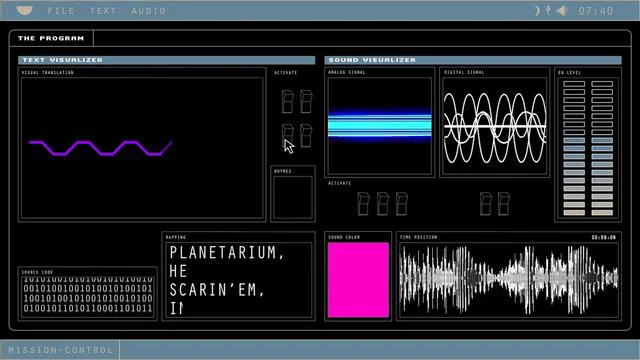640x360 pixels.
Task: Click the SOUND VISUALIZER panel header
Action: tap(473, 60)
